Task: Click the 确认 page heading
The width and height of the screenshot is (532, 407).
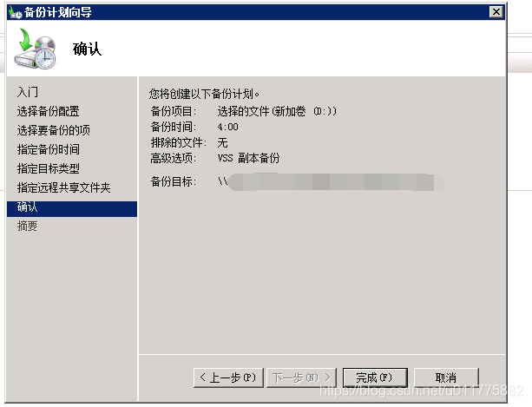Action: 87,49
